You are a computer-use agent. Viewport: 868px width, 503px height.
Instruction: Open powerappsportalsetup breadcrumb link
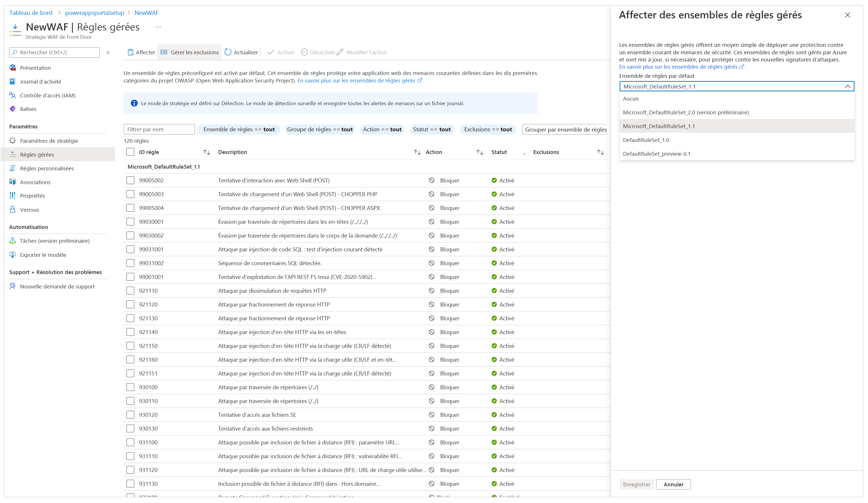(94, 13)
